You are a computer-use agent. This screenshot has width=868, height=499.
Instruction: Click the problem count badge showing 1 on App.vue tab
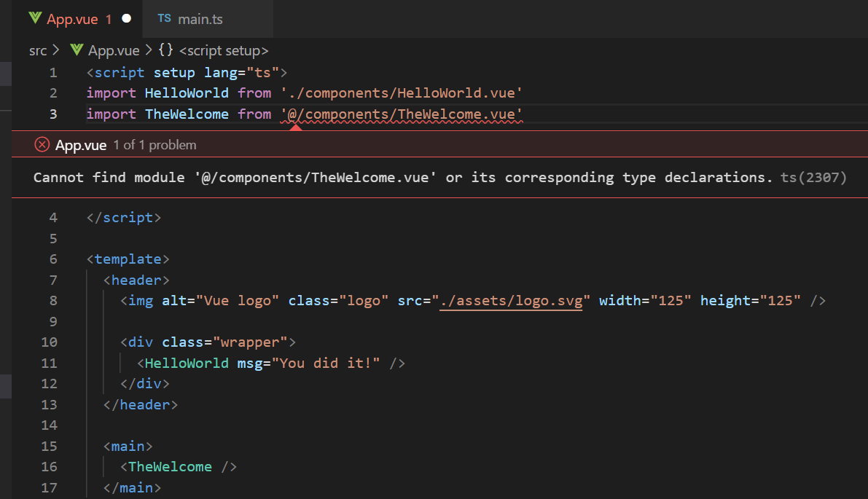107,19
